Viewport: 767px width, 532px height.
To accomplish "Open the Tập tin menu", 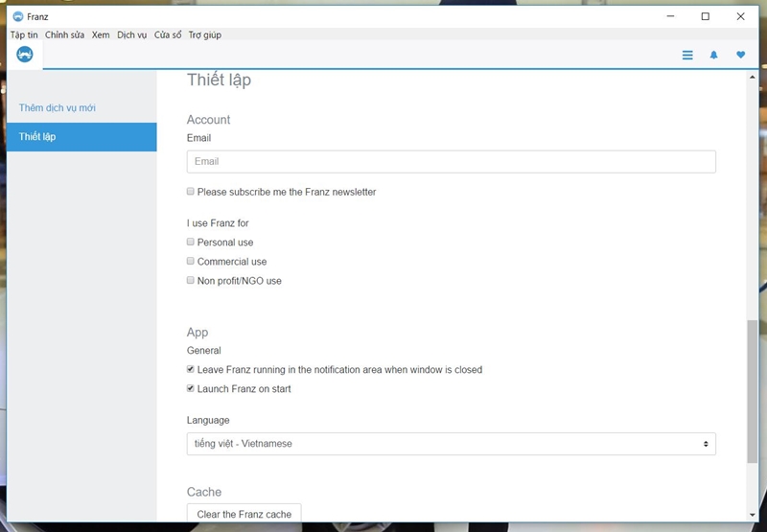I will click(x=24, y=35).
